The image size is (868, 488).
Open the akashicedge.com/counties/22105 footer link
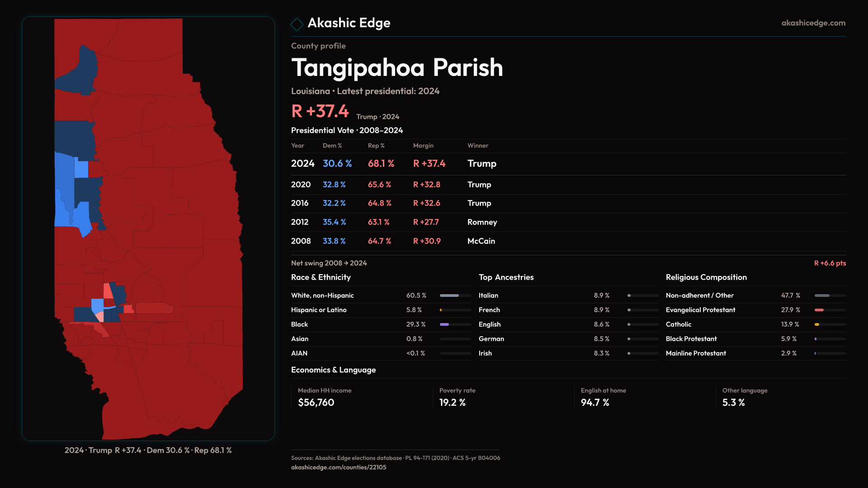click(x=338, y=467)
